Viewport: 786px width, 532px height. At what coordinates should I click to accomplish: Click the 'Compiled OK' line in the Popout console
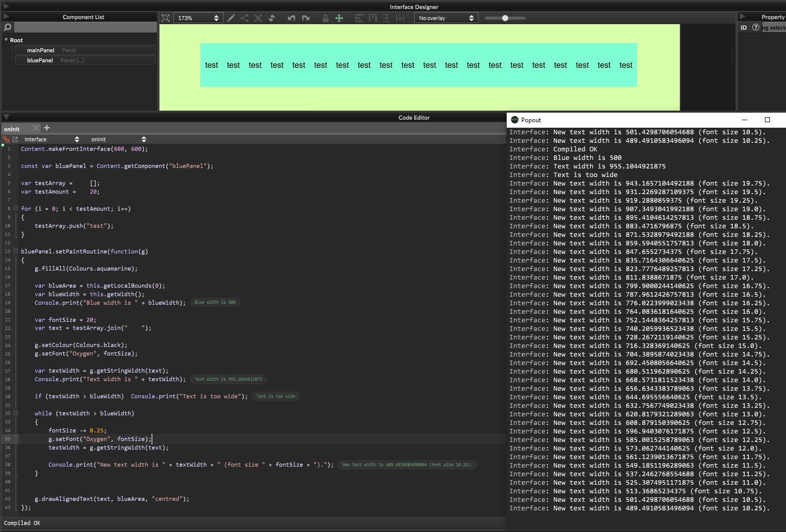pyautogui.click(x=575, y=149)
